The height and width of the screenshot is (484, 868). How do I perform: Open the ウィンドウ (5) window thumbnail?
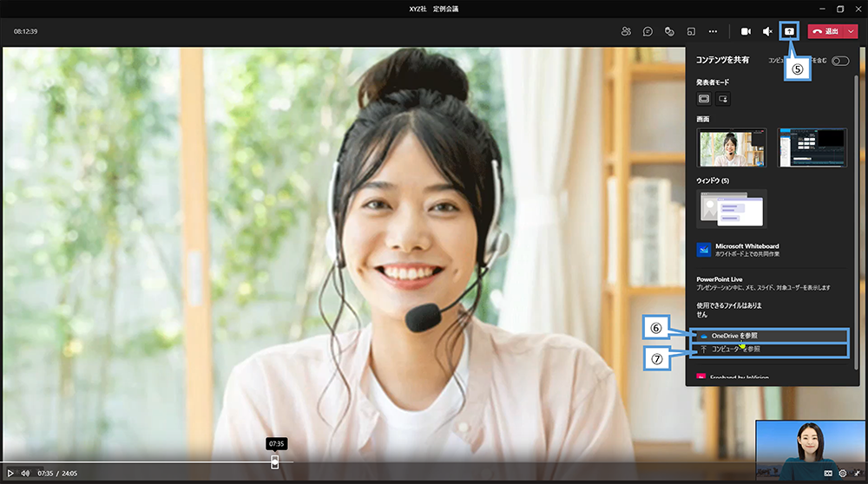(x=732, y=208)
